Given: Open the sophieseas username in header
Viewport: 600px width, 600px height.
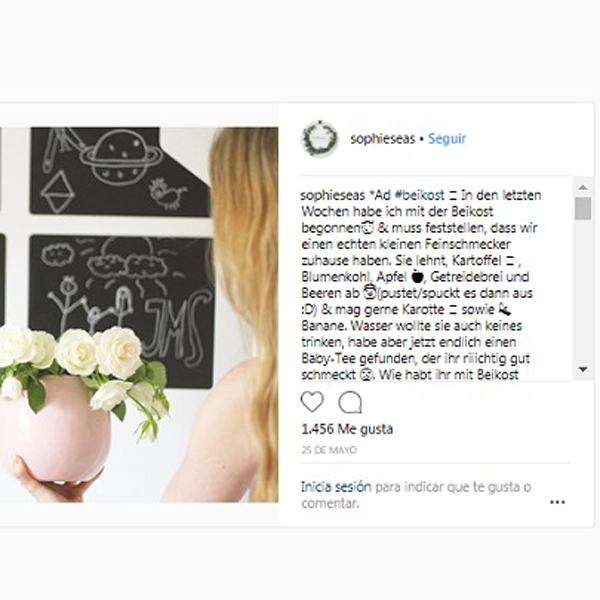Looking at the screenshot, I should pos(383,139).
